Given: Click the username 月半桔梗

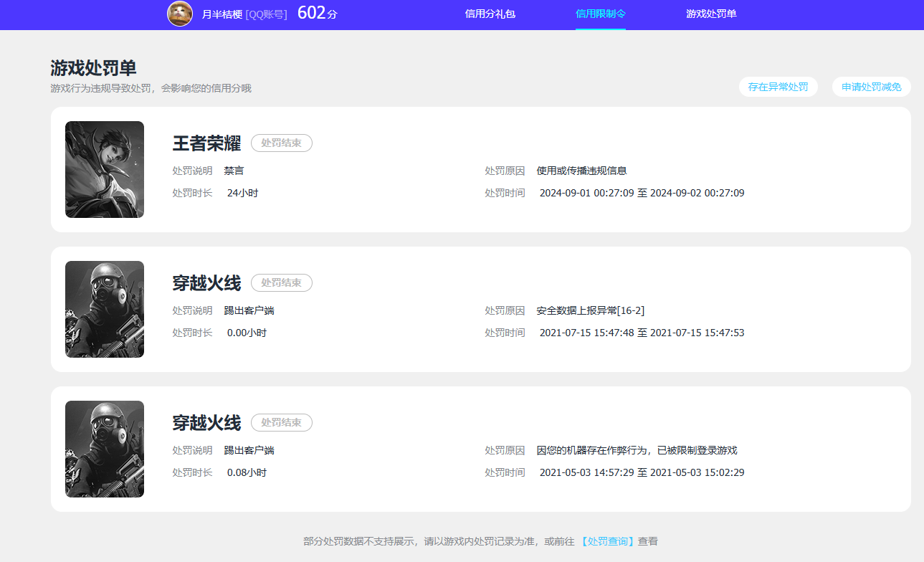Looking at the screenshot, I should [x=222, y=14].
